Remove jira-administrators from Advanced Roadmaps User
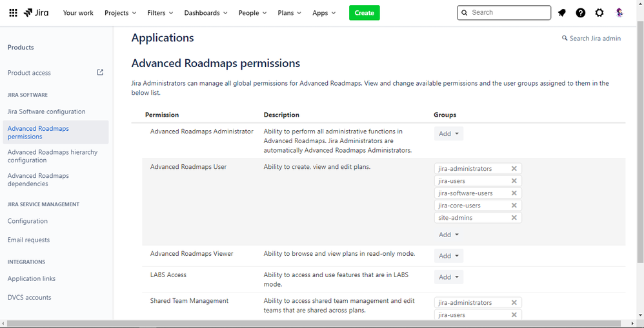 tap(514, 168)
